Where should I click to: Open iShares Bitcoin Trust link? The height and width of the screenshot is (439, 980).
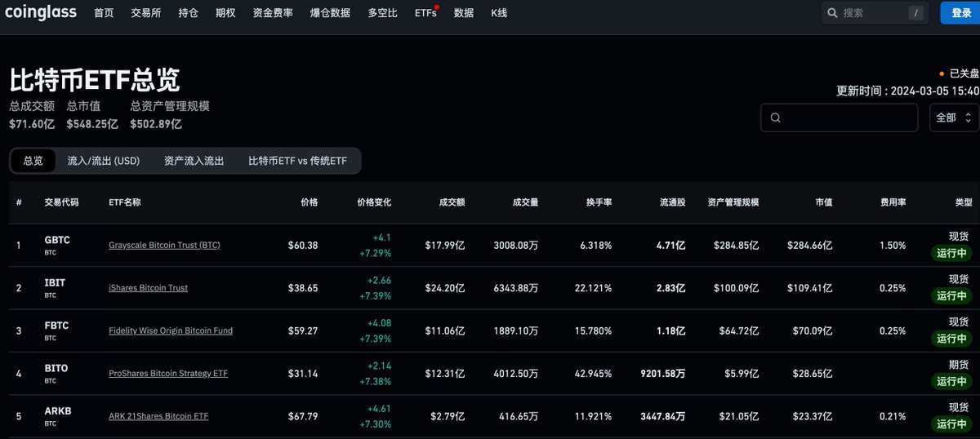(x=148, y=287)
